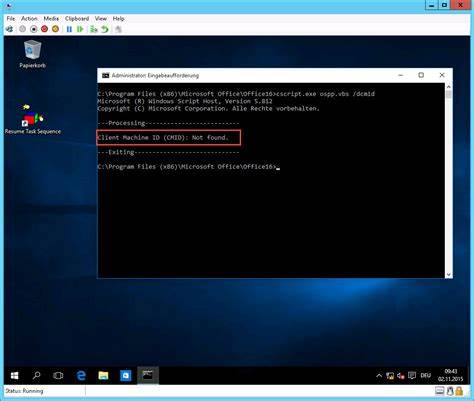Click the orange Save state toolbar icon
The width and height of the screenshot is (474, 401).
pos(55,29)
